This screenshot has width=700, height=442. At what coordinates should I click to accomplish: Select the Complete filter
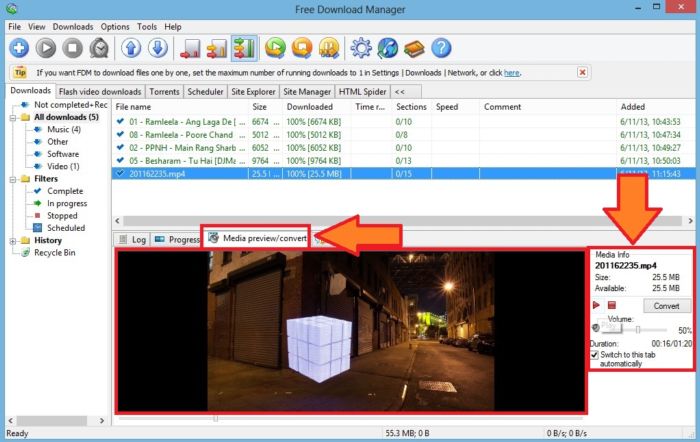click(x=65, y=191)
